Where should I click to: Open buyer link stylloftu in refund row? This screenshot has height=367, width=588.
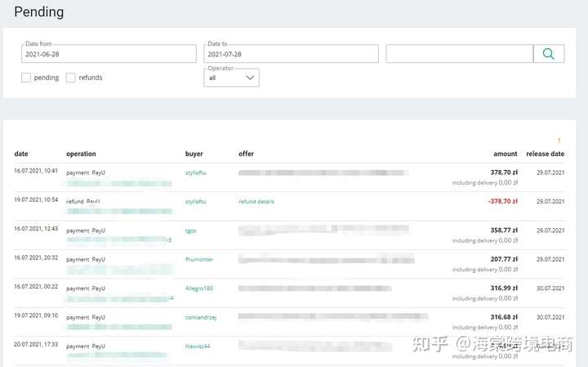pos(196,202)
